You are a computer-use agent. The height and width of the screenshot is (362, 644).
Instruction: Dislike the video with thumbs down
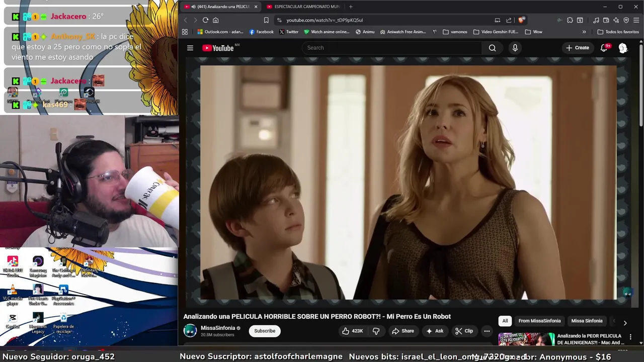(376, 331)
